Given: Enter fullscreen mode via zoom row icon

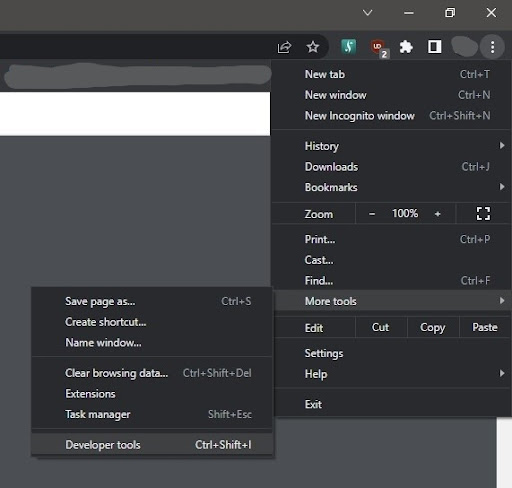Looking at the screenshot, I should tap(483, 214).
